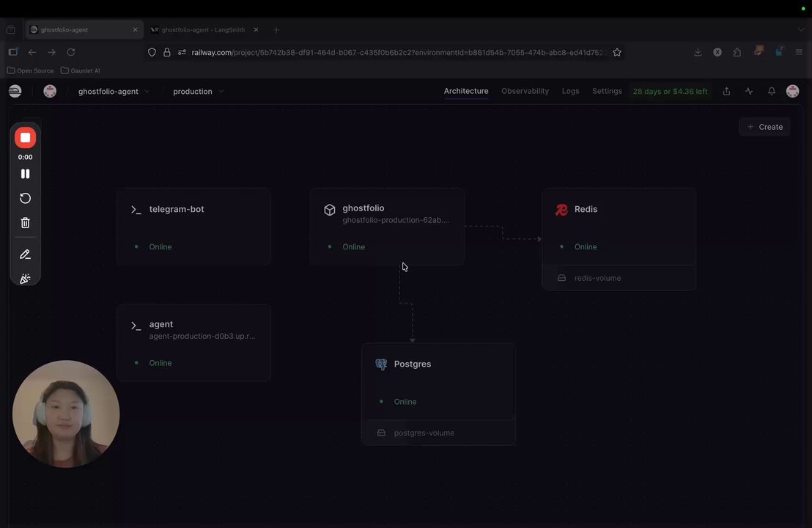Select the pen drawing tool

tap(25, 254)
